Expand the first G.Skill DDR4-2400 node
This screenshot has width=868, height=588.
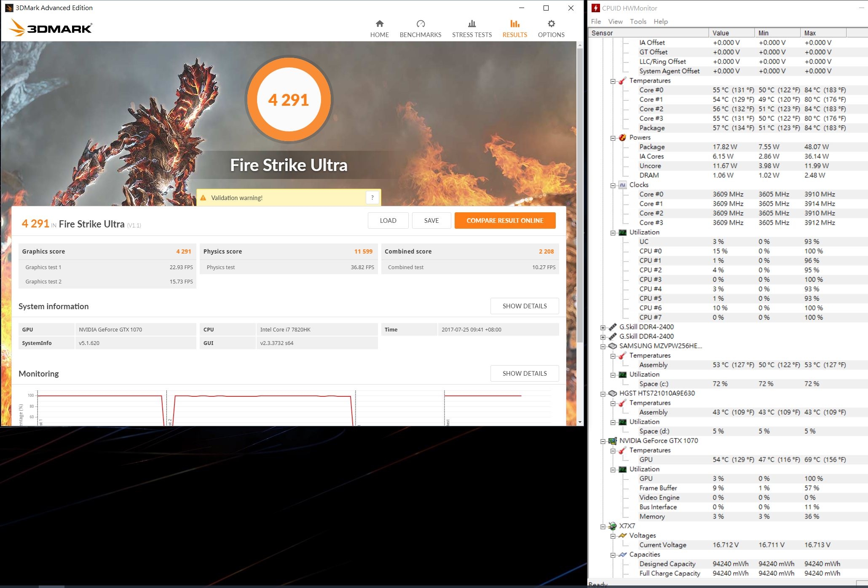click(x=603, y=327)
